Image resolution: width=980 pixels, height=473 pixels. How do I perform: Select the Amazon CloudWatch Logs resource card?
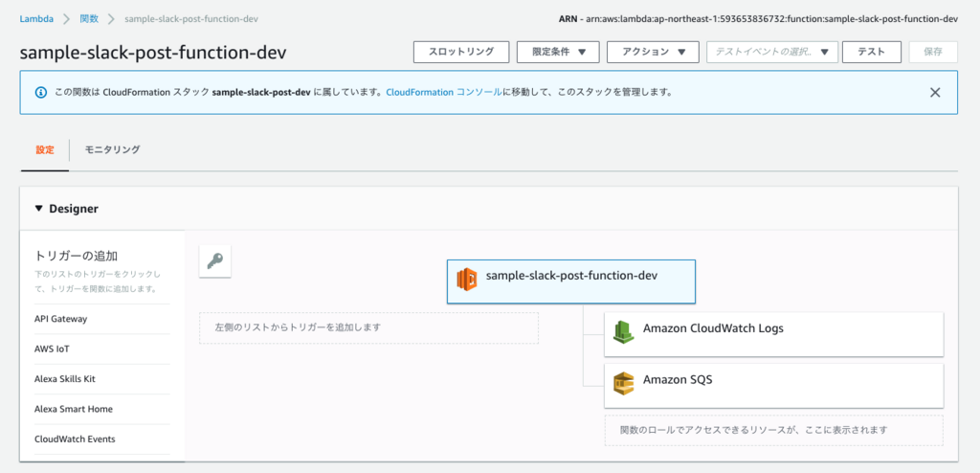[773, 334]
